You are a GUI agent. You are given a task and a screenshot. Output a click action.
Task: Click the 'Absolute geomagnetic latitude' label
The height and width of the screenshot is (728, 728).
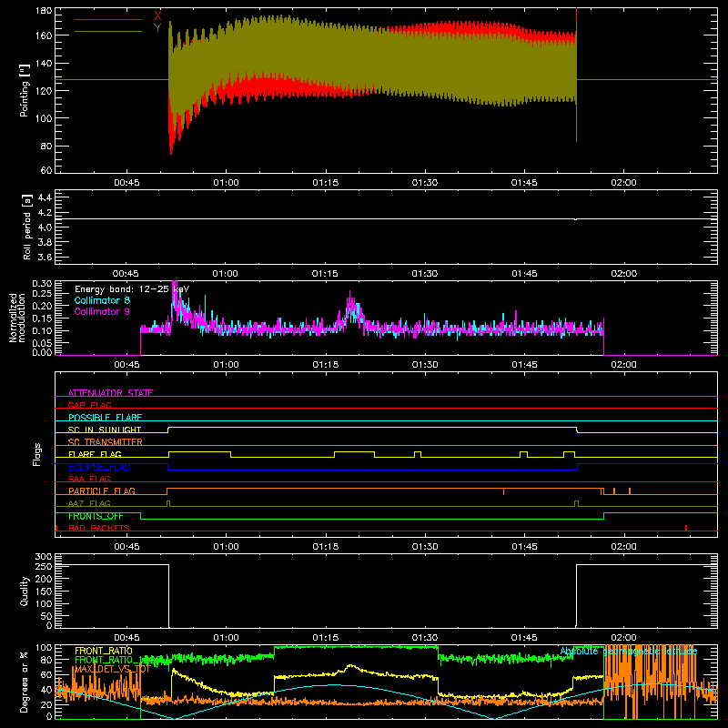[629, 651]
